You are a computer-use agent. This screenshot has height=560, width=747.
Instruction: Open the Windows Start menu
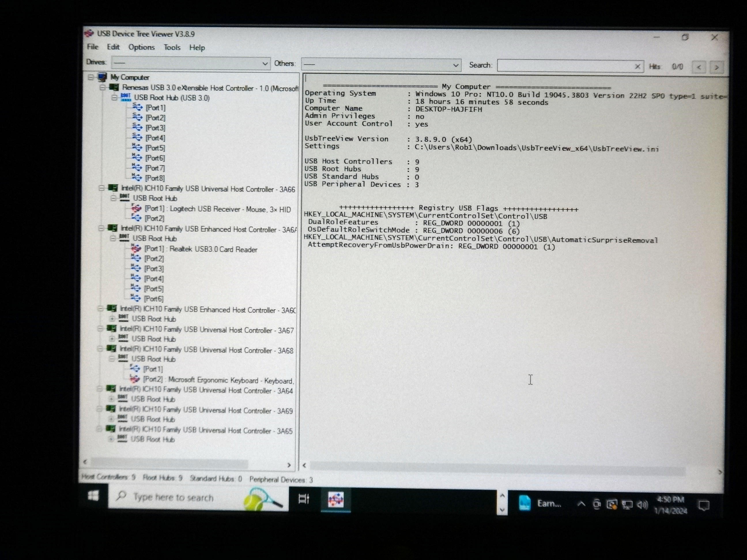[93, 495]
